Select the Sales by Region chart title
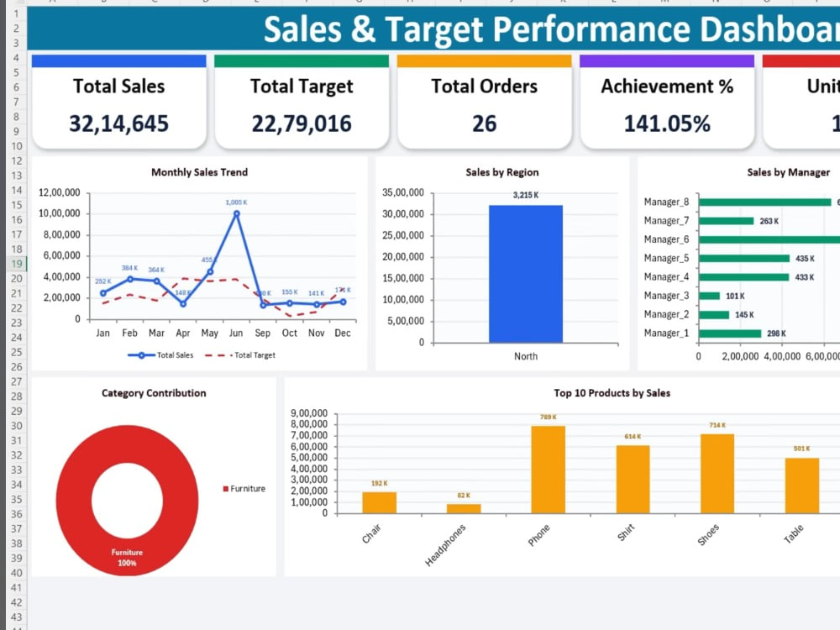Screen dimensions: 840x630 [x=502, y=172]
